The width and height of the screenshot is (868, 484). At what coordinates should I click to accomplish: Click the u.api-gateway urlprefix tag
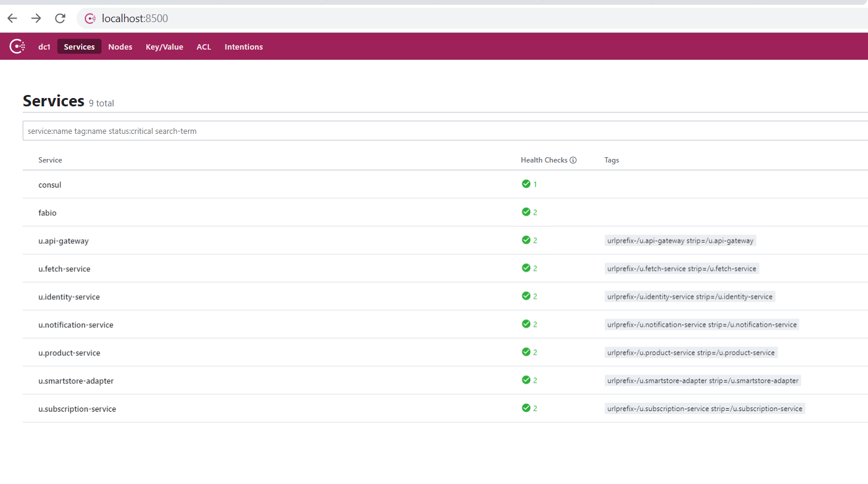pos(681,241)
